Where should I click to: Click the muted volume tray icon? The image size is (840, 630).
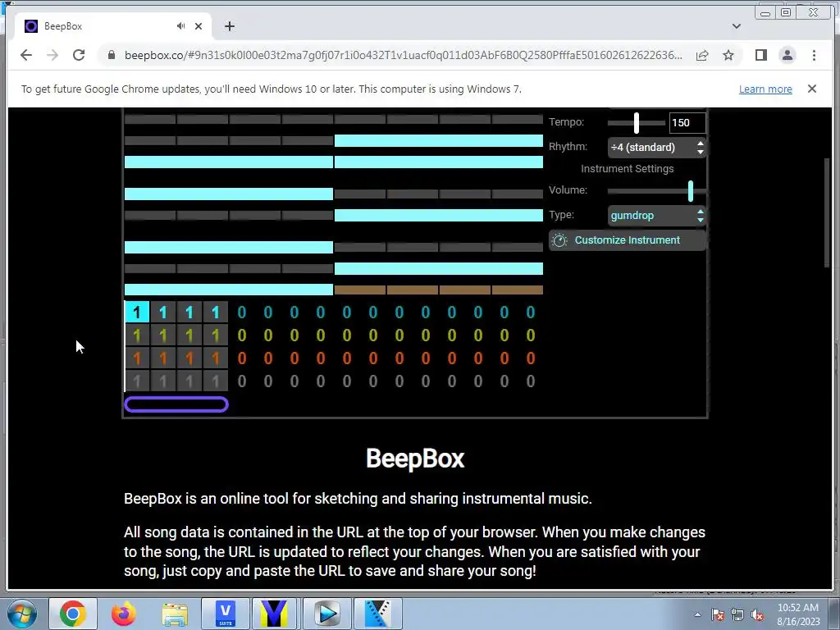pos(757,615)
